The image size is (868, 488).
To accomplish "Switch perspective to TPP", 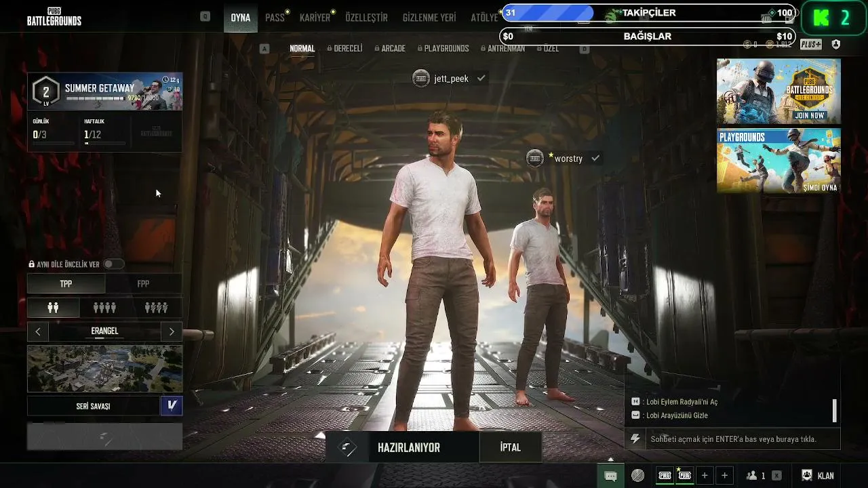I will [66, 284].
